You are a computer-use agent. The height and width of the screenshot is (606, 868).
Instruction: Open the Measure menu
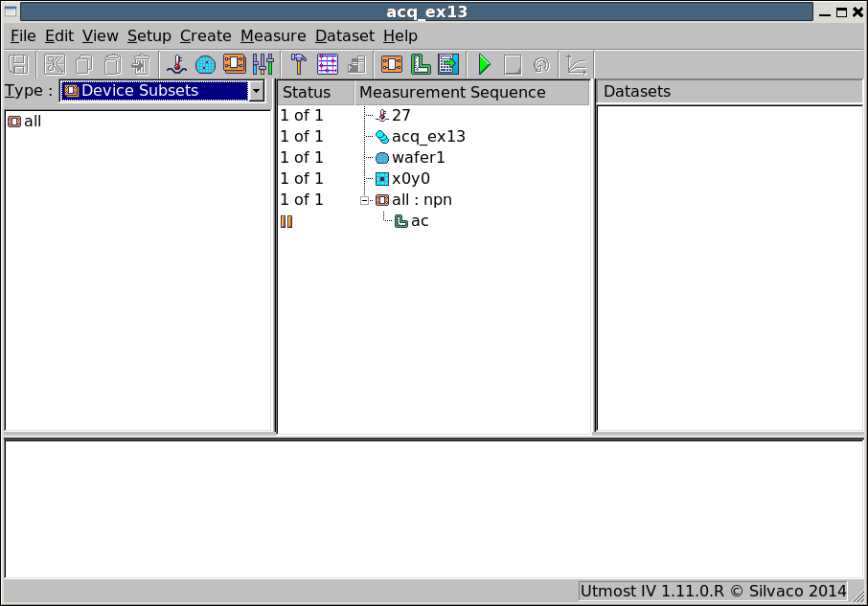click(x=273, y=36)
